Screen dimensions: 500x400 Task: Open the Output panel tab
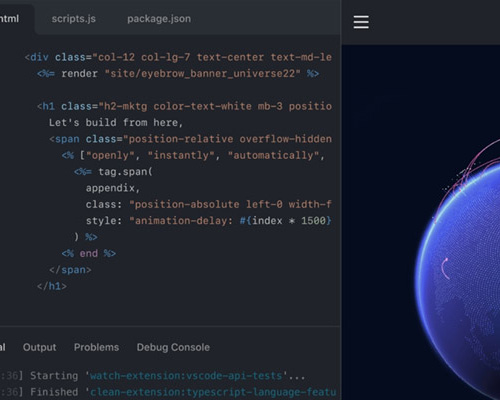tap(40, 347)
